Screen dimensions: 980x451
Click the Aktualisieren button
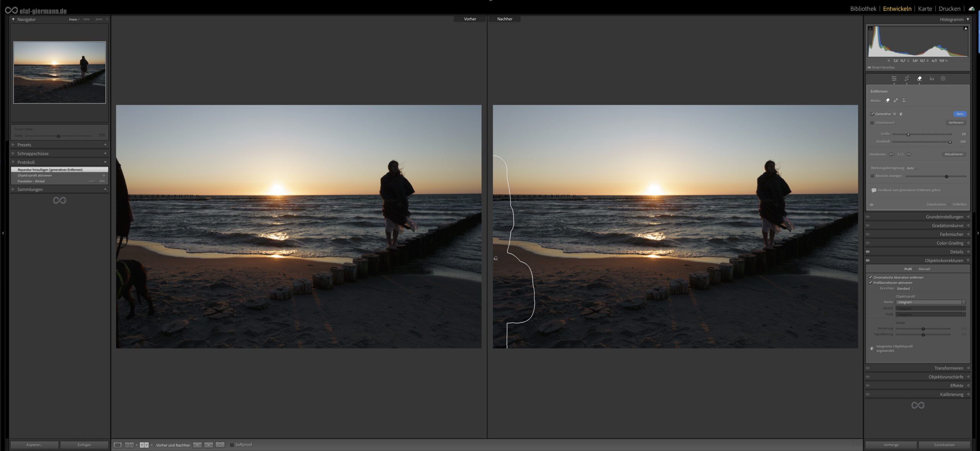pyautogui.click(x=953, y=154)
